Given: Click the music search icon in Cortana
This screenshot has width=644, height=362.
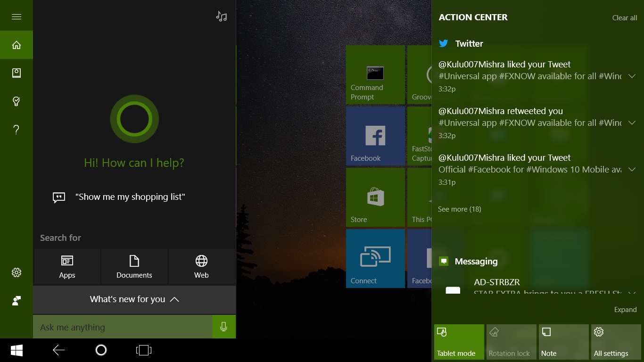Looking at the screenshot, I should coord(221,16).
